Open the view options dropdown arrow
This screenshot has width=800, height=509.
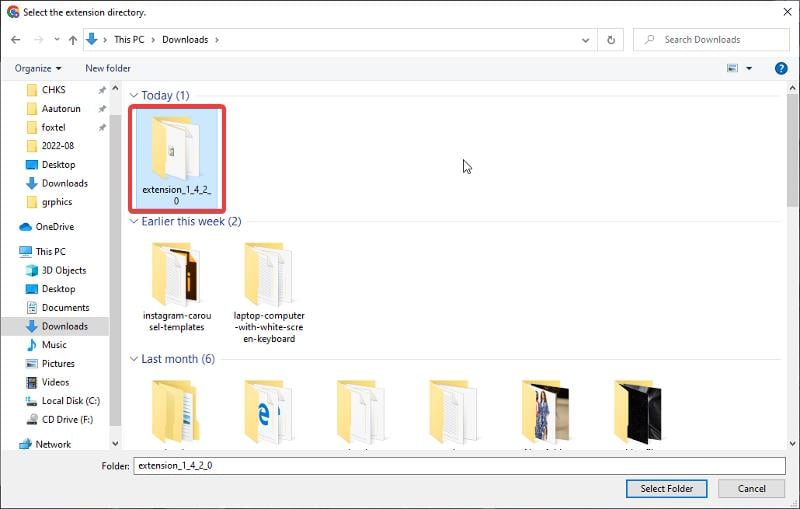point(749,68)
